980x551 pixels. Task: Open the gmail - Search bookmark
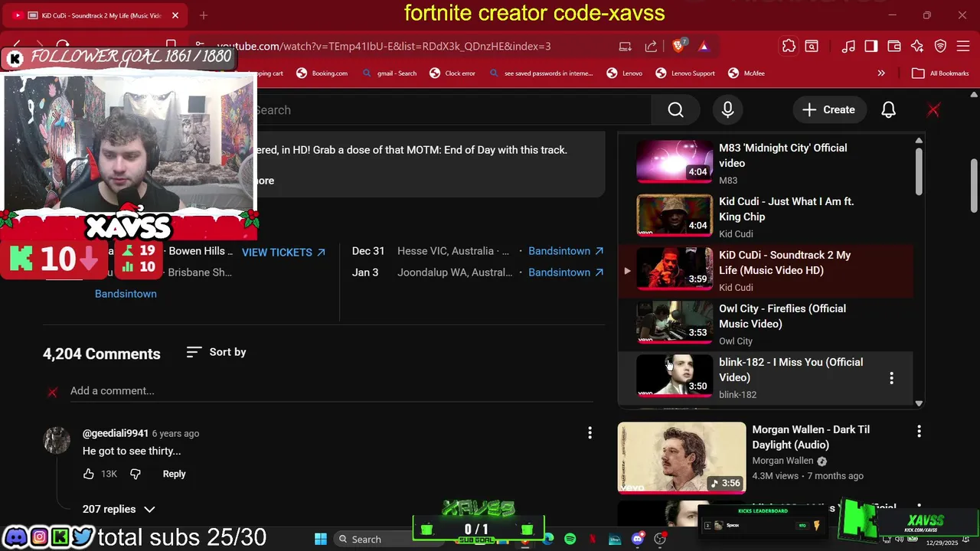coord(390,73)
